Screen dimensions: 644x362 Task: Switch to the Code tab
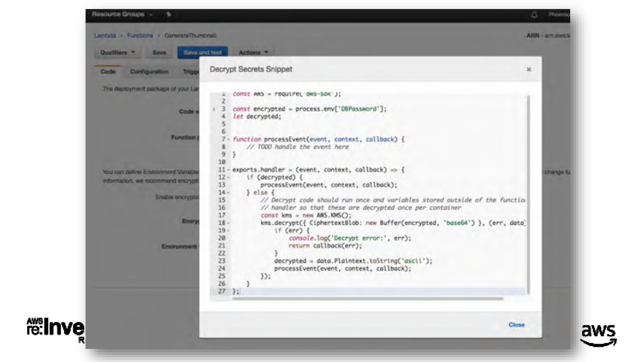coord(108,71)
